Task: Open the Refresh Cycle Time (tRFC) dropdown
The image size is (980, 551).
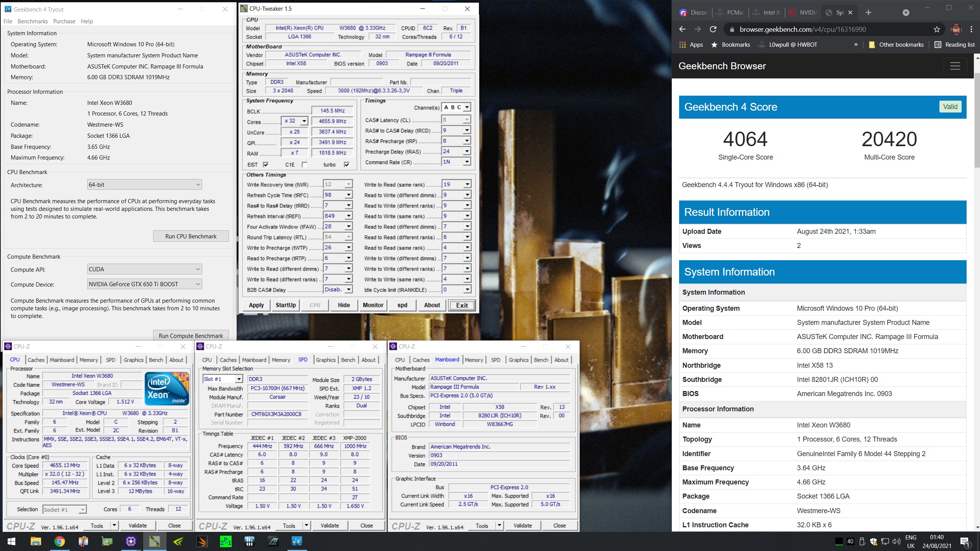Action: pos(348,195)
